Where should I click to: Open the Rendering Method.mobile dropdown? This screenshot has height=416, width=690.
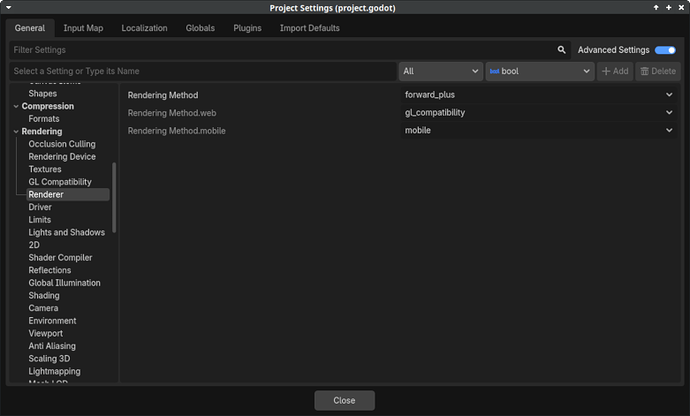[539, 130]
